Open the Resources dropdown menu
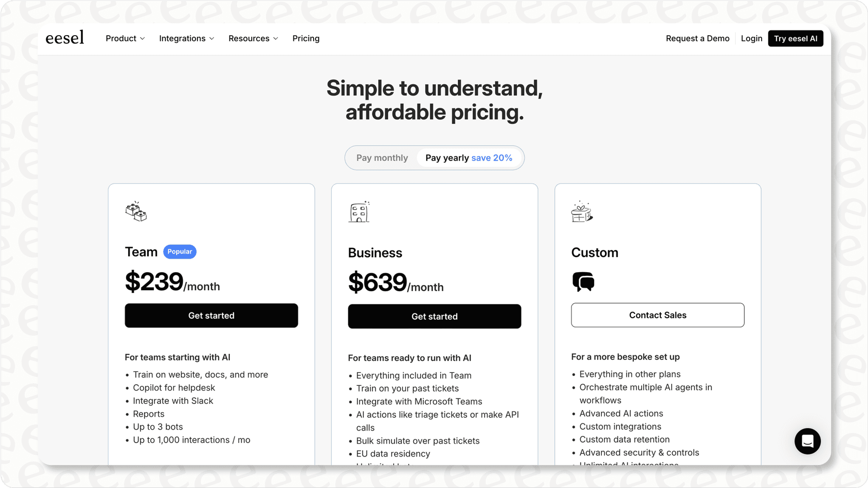Screen dimensions: 868x488 pyautogui.click(x=253, y=39)
